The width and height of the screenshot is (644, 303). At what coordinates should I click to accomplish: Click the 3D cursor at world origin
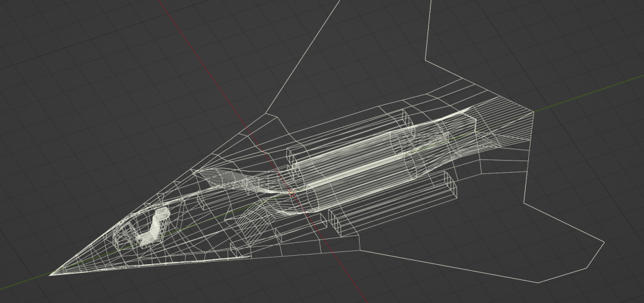tap(292, 192)
